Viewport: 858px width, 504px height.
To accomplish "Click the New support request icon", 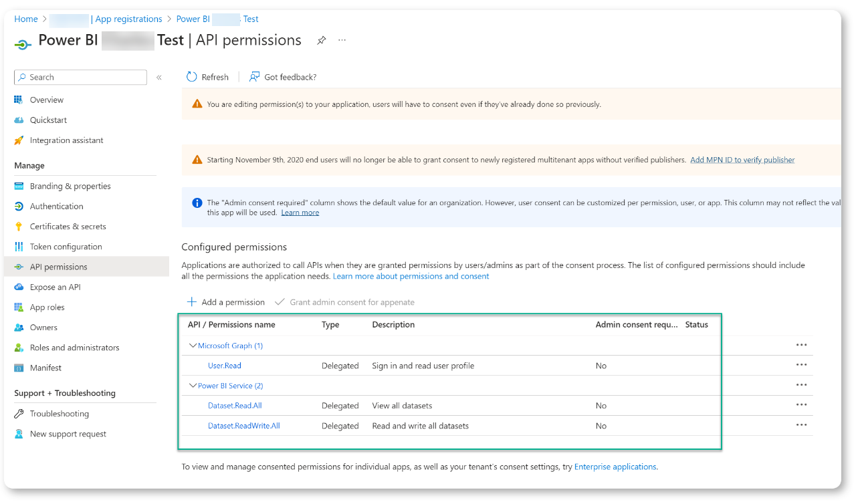I will 19,434.
